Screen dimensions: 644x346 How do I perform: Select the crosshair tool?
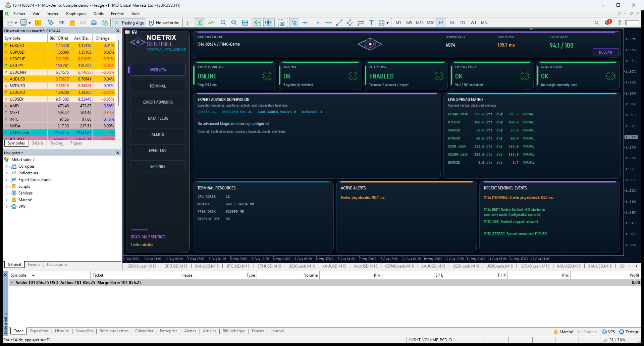(x=305, y=23)
